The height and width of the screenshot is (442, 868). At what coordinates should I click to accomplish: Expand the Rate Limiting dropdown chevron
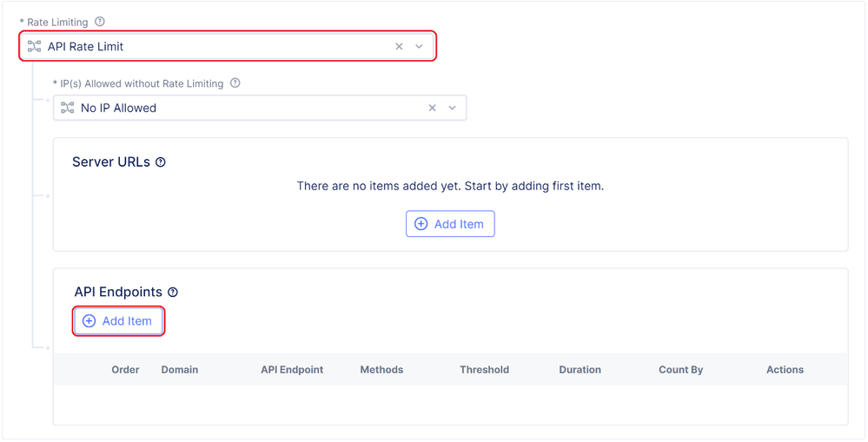(x=420, y=47)
